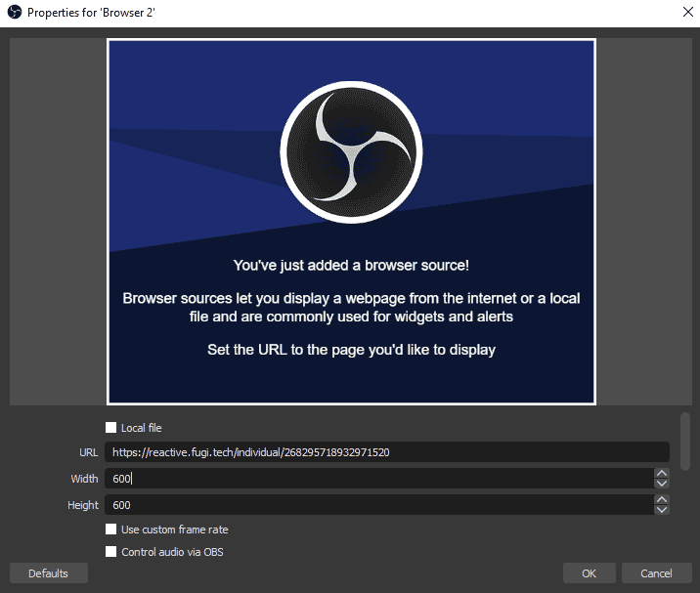Click 'You've just added a browser source!' text
Screen dimensions: 700x593
point(351,265)
